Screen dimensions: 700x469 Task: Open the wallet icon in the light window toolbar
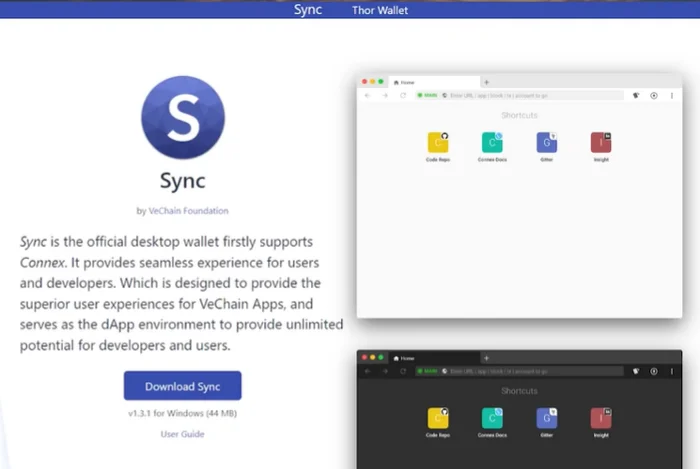[x=636, y=95]
